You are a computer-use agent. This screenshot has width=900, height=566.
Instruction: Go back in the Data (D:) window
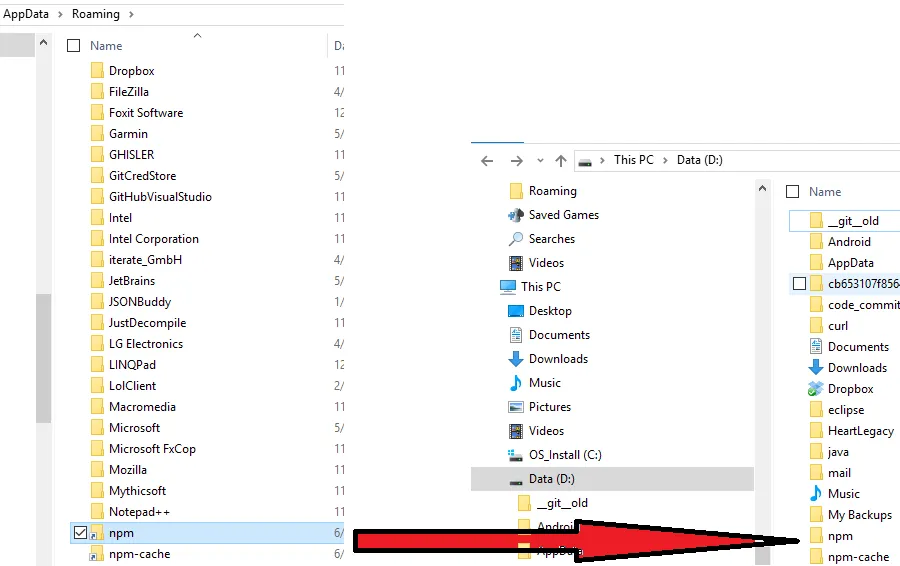487,161
